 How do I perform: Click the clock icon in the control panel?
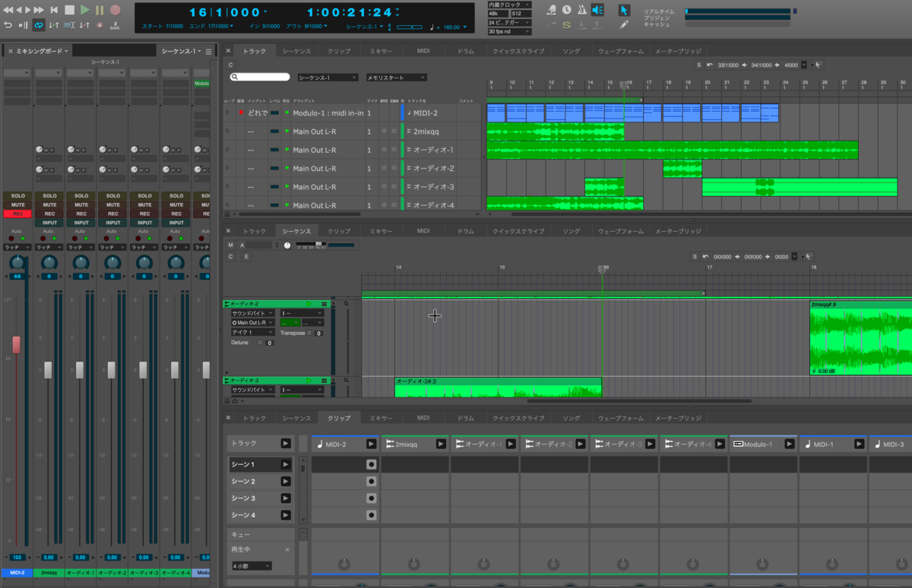[566, 10]
